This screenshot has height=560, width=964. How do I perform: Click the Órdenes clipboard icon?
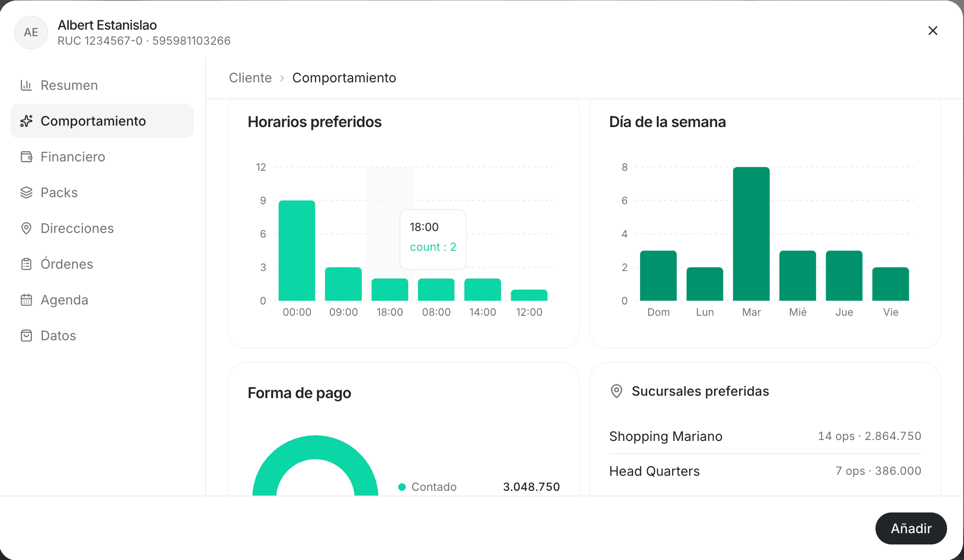click(x=26, y=264)
